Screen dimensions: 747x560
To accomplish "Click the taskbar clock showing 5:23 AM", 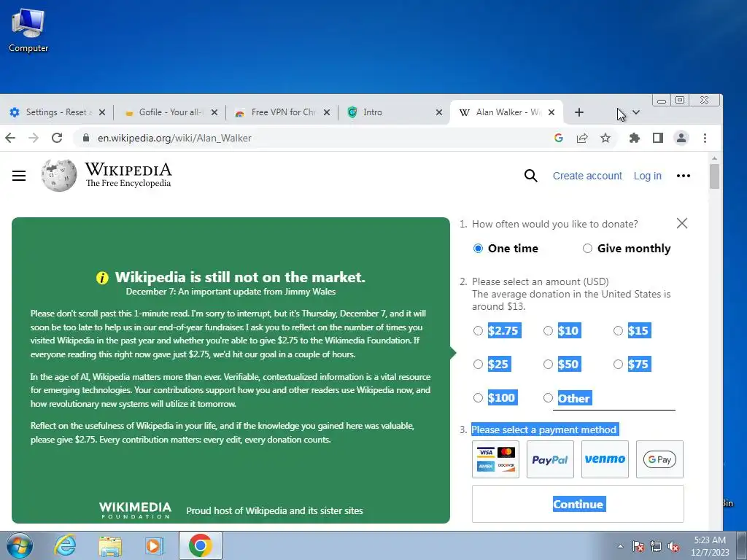I will [710, 546].
